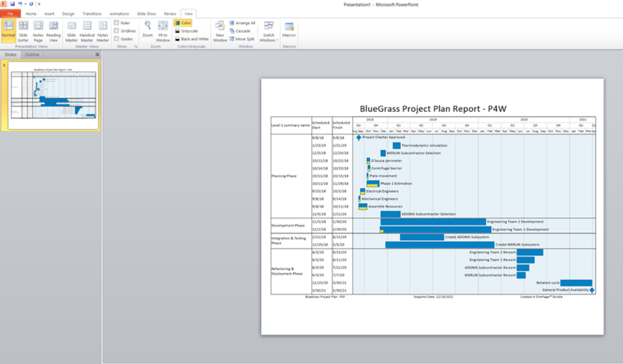Click 'Scheduled Start' column header

321,125
